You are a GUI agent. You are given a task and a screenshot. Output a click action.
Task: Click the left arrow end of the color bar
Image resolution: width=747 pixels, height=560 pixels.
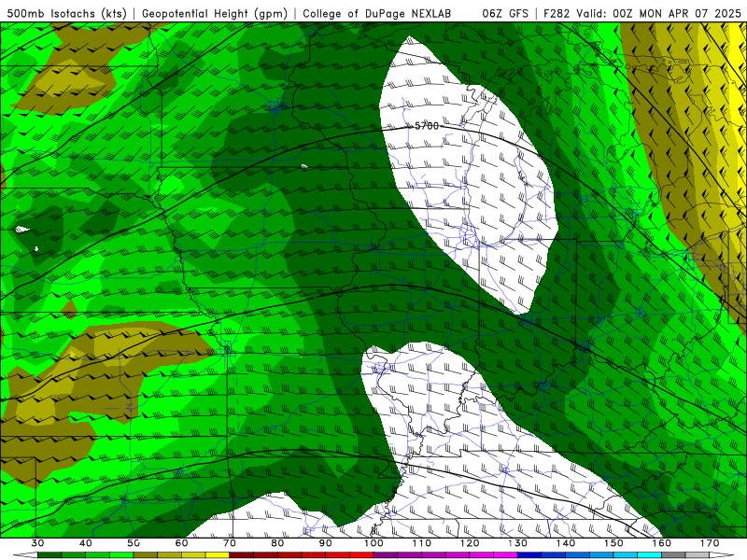25,555
